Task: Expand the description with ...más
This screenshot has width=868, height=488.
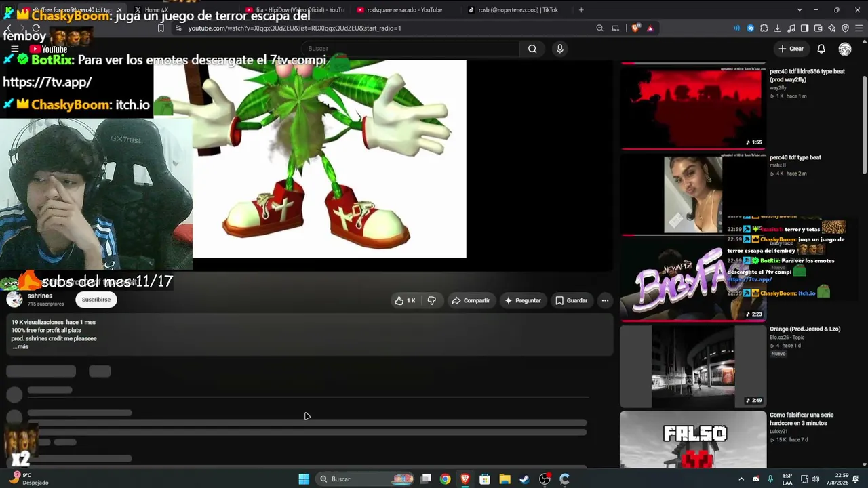Action: click(x=21, y=347)
